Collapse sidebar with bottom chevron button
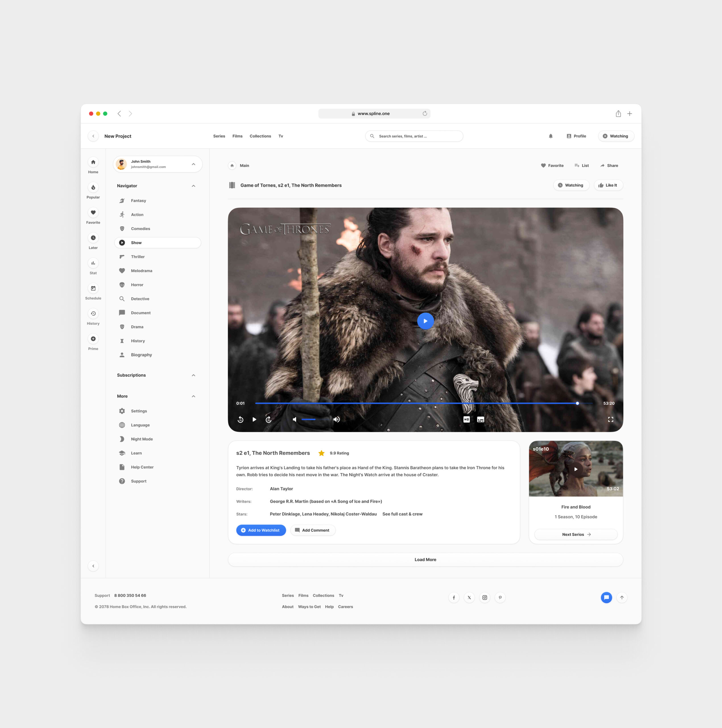Image resolution: width=722 pixels, height=728 pixels. [x=93, y=566]
